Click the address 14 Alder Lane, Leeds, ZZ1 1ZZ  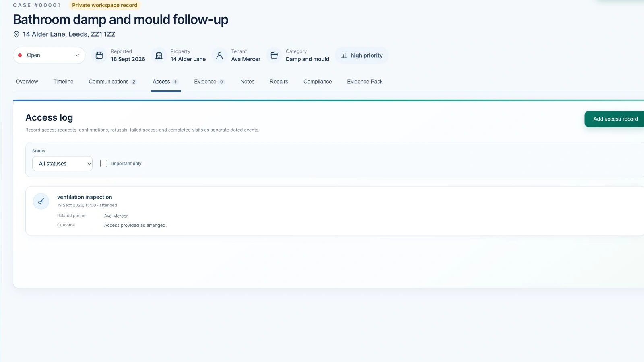click(69, 34)
